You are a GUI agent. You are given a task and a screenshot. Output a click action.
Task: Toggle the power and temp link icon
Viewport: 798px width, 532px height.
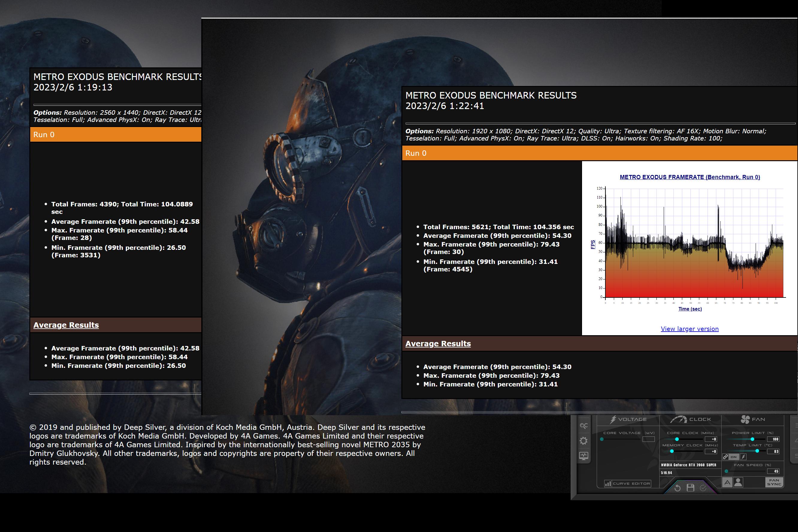click(x=726, y=457)
